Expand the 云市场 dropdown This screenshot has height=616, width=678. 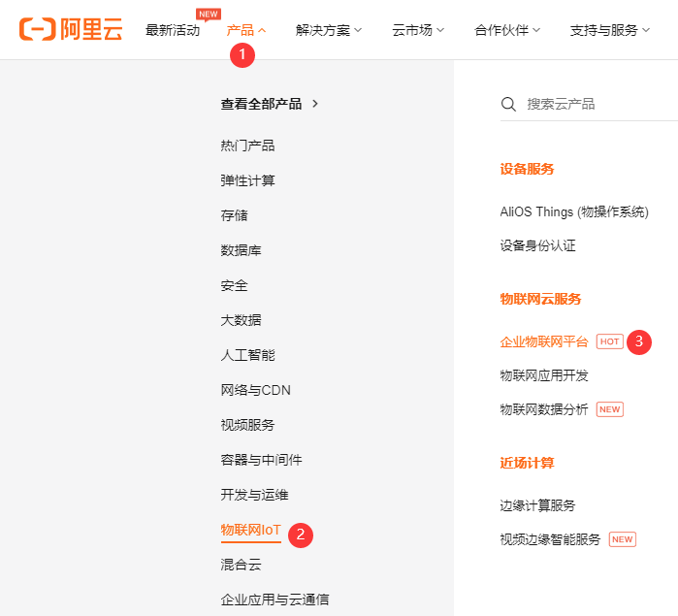pyautogui.click(x=418, y=30)
